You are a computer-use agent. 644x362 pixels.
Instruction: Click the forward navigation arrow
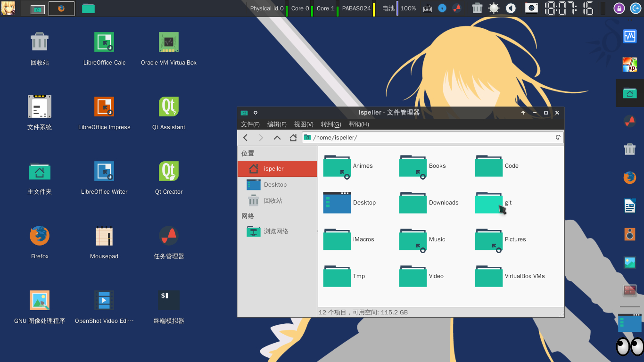[261, 138]
